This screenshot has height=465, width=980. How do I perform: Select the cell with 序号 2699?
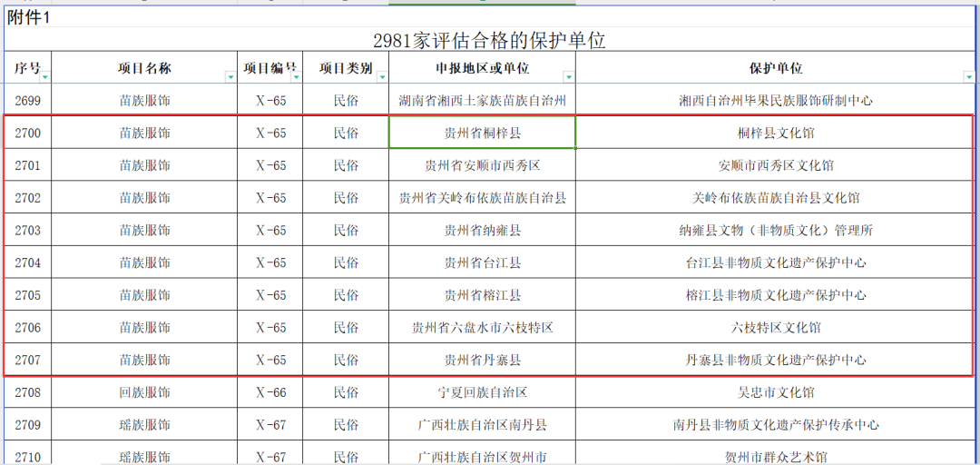(27, 101)
